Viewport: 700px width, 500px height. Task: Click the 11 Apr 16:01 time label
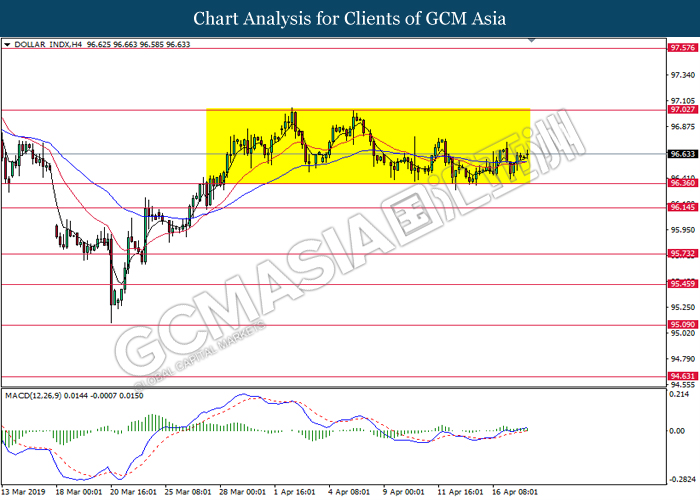point(460,492)
